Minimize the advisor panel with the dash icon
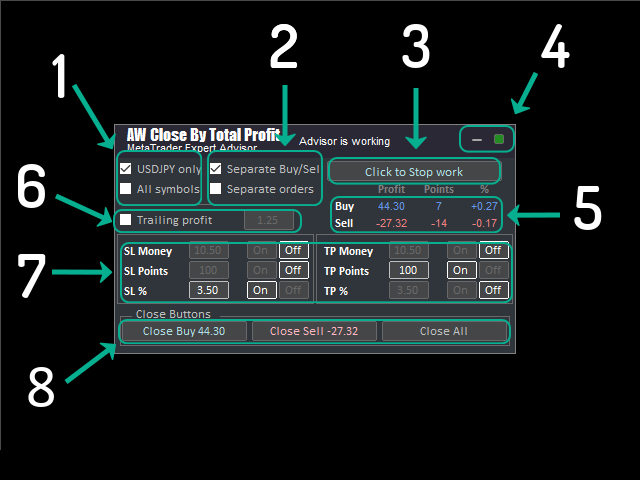Image resolution: width=640 pixels, height=480 pixels. click(x=477, y=139)
